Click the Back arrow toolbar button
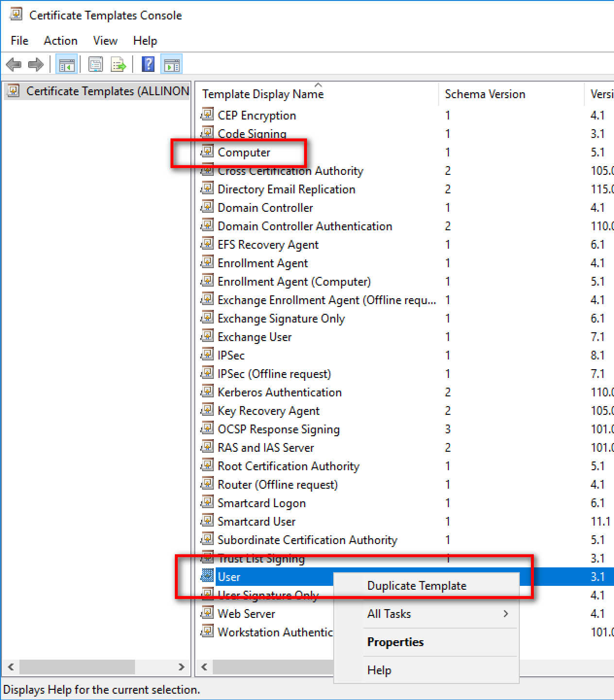Image resolution: width=614 pixels, height=700 pixels. pyautogui.click(x=14, y=65)
